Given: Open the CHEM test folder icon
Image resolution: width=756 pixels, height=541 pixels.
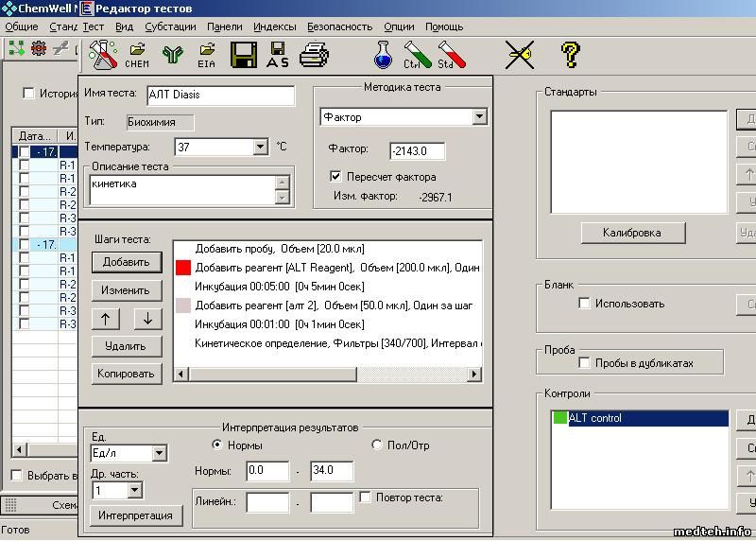Looking at the screenshot, I should [137, 54].
